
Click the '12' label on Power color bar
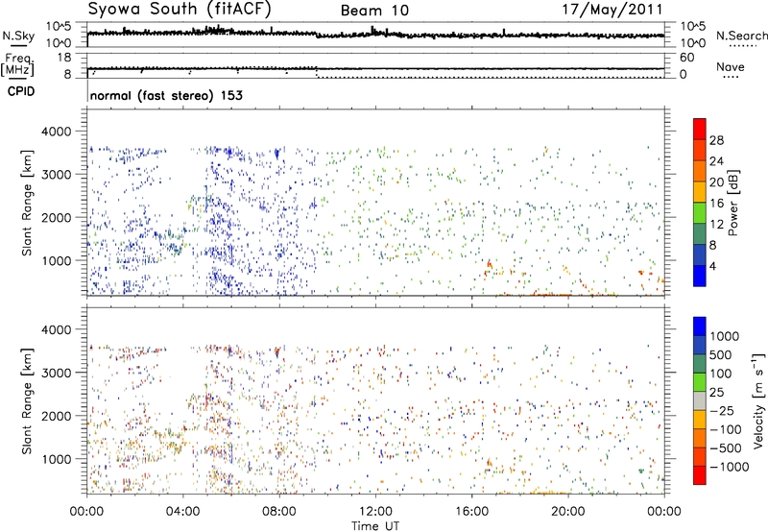tap(716, 225)
